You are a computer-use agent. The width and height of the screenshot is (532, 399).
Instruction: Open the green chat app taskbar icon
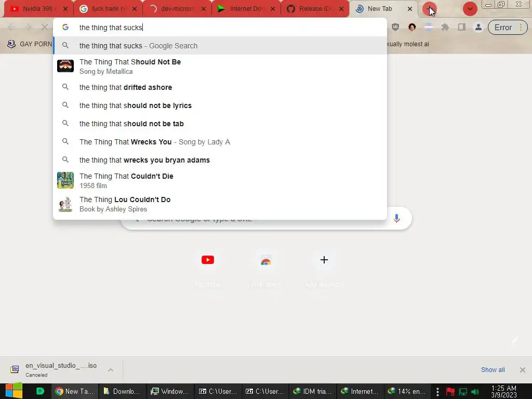(40, 391)
